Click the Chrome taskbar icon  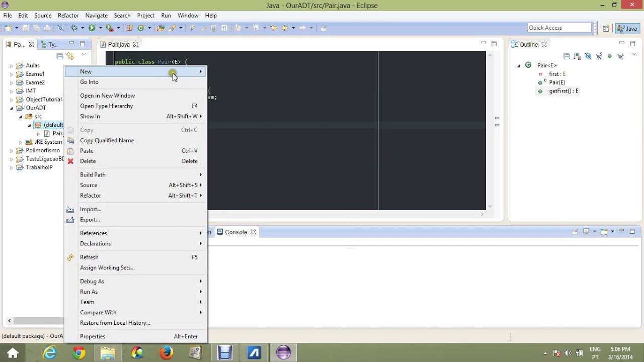[78, 353]
